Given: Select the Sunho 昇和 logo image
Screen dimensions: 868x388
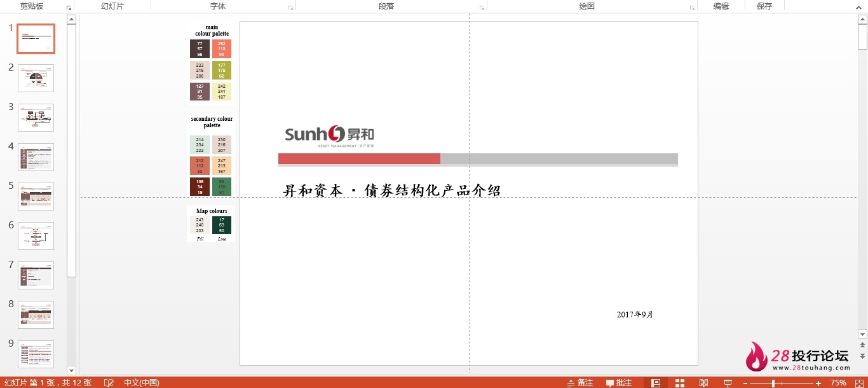Looking at the screenshot, I should [329, 136].
